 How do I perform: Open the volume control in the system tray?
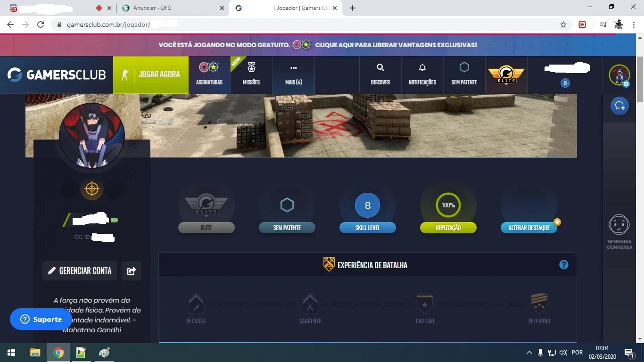(x=563, y=353)
